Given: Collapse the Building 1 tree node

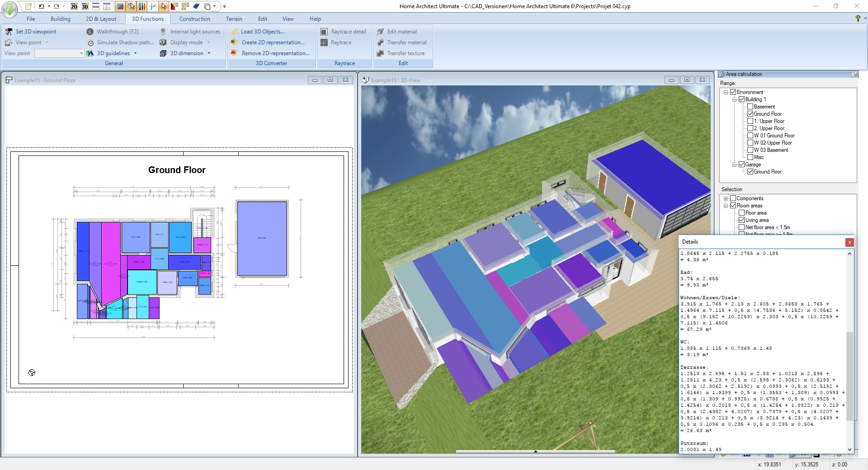Looking at the screenshot, I should point(735,99).
